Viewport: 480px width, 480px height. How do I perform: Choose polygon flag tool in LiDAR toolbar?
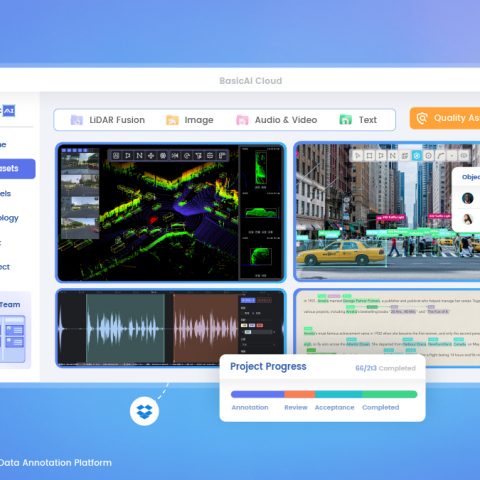click(x=128, y=156)
